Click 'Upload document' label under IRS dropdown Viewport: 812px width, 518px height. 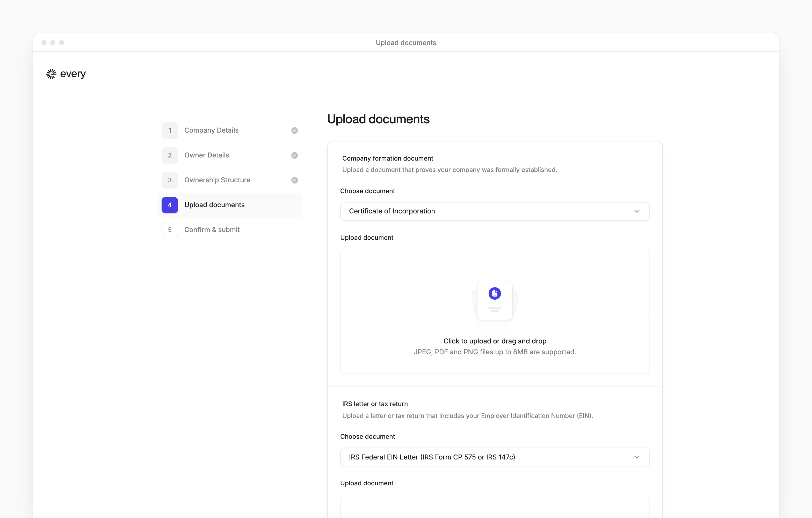click(367, 483)
